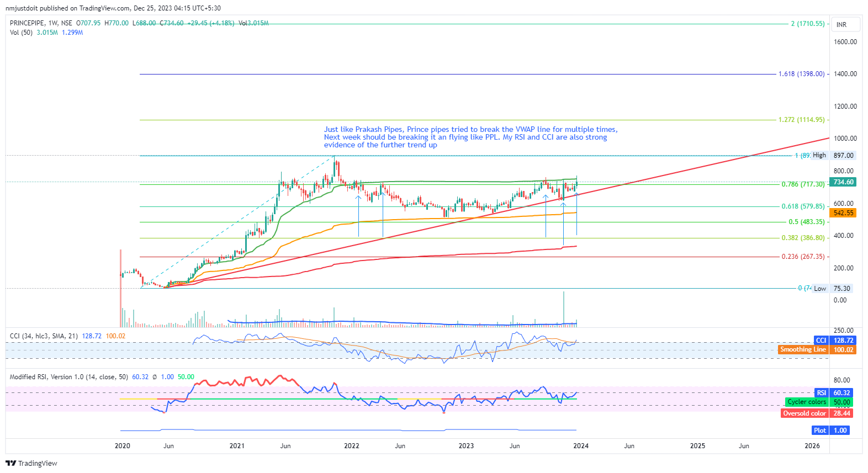This screenshot has height=473, width=868.
Task: Click the 250.00 CCI scale value
Action: (843, 331)
